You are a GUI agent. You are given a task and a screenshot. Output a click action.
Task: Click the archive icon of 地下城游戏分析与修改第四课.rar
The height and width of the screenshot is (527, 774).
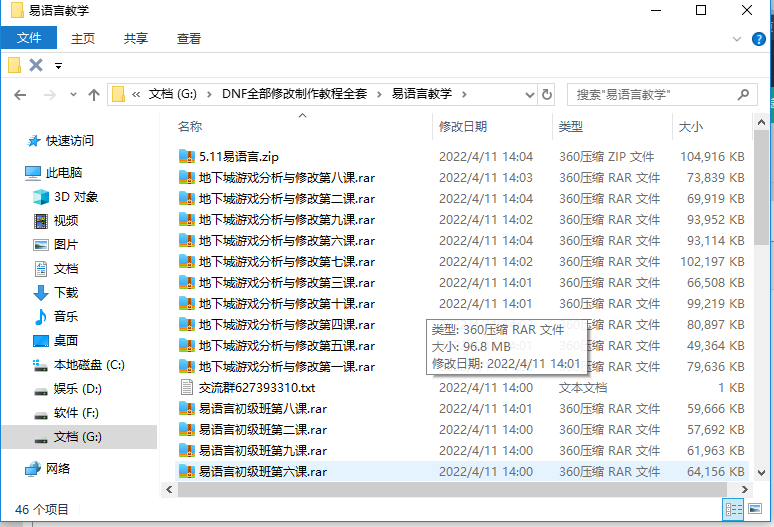187,325
